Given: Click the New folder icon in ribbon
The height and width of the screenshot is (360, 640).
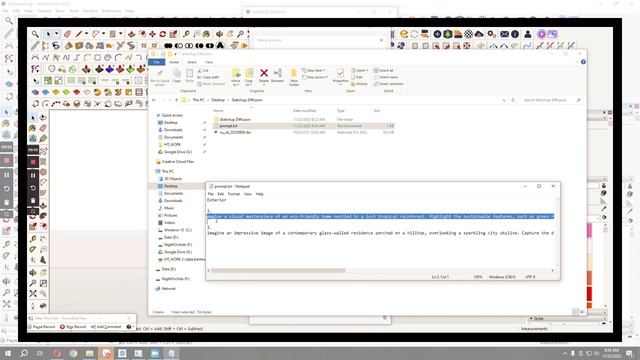Looking at the screenshot, I should point(293,74).
